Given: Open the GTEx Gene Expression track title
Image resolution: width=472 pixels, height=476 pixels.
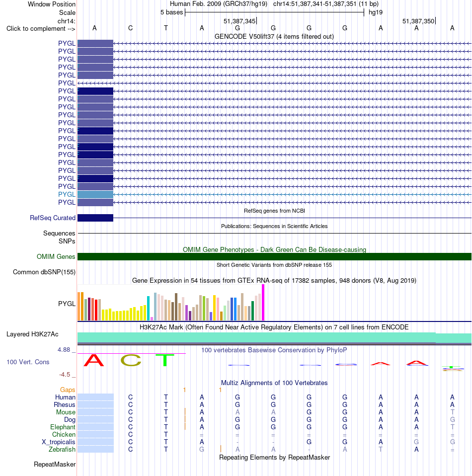Looking at the screenshot, I should click(274, 281).
